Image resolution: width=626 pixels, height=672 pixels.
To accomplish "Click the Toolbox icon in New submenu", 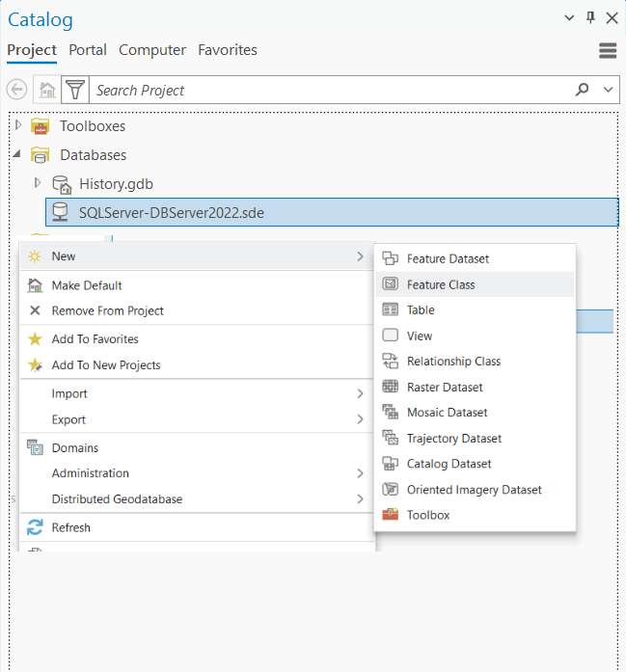I will coord(391,514).
